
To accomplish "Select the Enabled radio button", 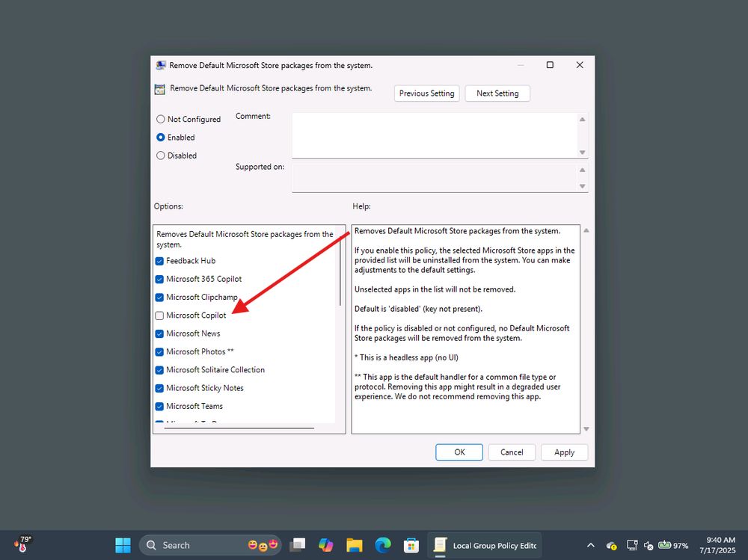I will [161, 138].
